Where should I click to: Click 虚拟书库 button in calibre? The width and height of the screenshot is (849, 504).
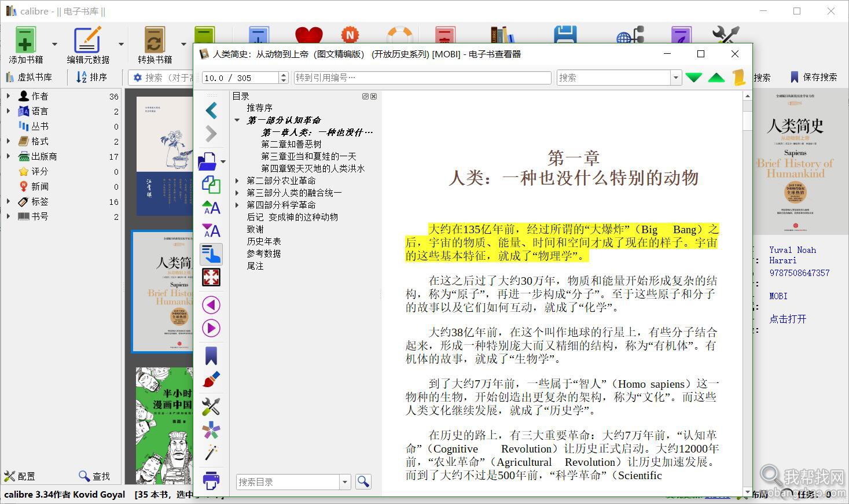(29, 77)
